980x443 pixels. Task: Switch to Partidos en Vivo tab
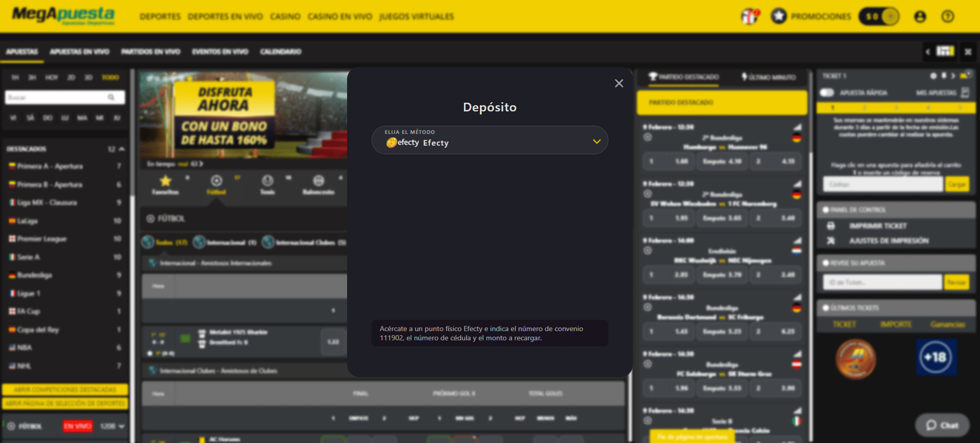point(151,52)
